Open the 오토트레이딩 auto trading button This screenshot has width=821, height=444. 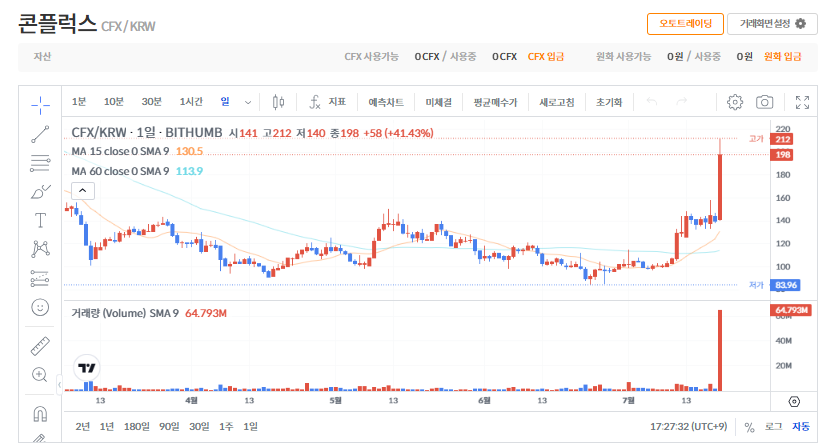click(685, 24)
